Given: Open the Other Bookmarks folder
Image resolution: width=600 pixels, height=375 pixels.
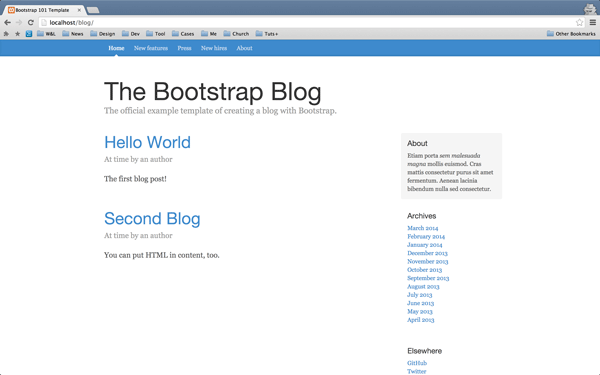Looking at the screenshot, I should 571,34.
